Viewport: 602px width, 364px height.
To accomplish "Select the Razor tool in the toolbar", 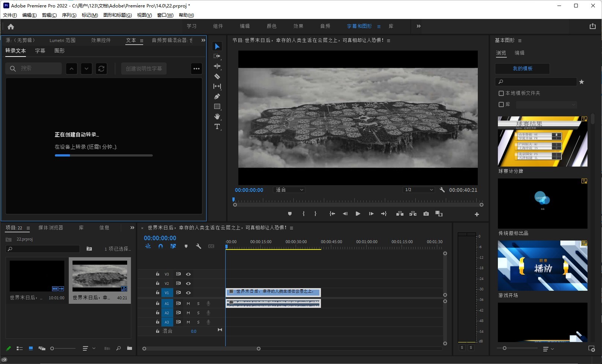I will coord(217,77).
